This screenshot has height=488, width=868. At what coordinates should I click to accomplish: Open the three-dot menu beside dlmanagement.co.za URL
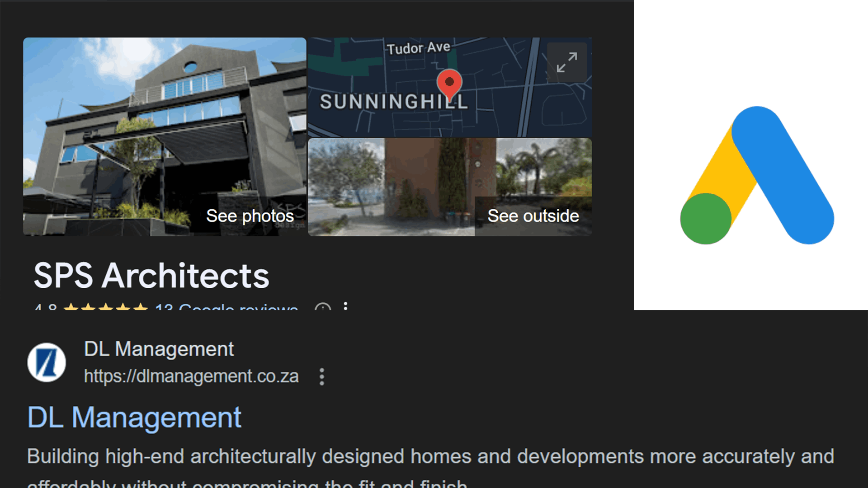[x=322, y=376]
